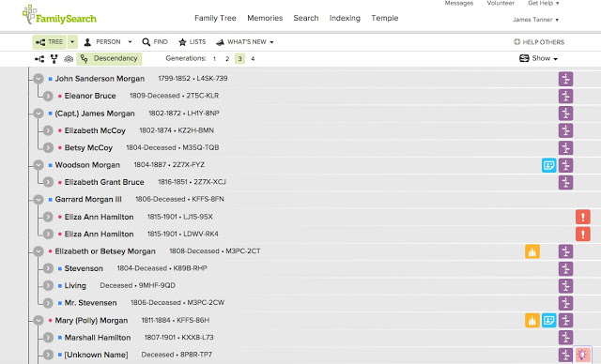The height and width of the screenshot is (364, 601).
Task: Open temple icon for Stevenson
Action: (565, 268)
